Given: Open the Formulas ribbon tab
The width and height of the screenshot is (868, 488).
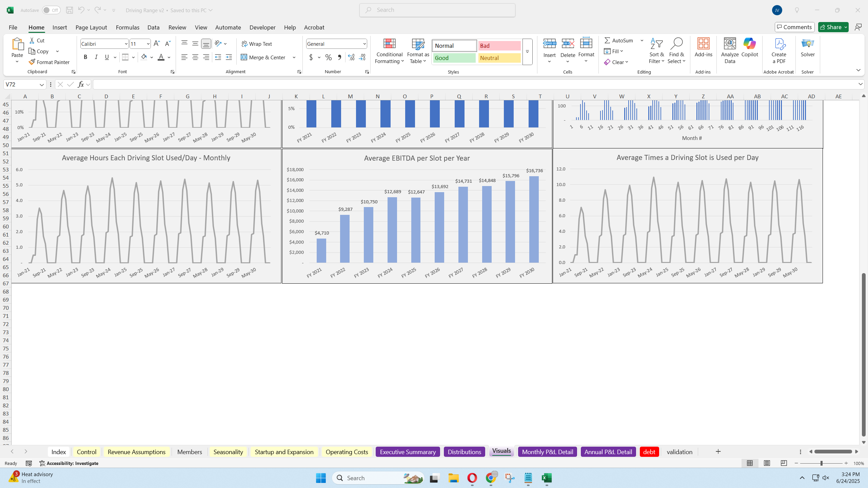Looking at the screenshot, I should [127, 27].
